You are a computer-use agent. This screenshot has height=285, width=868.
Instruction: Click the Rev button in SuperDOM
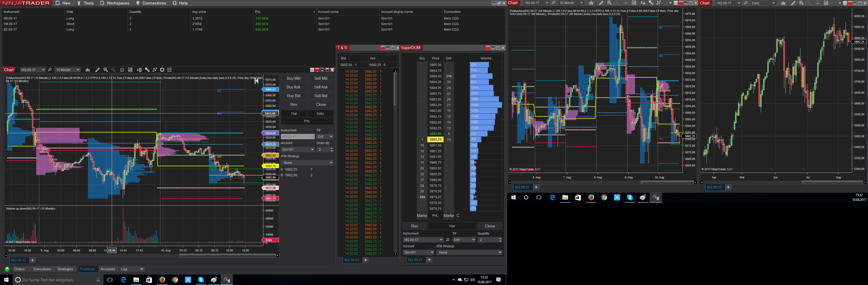pos(414,226)
